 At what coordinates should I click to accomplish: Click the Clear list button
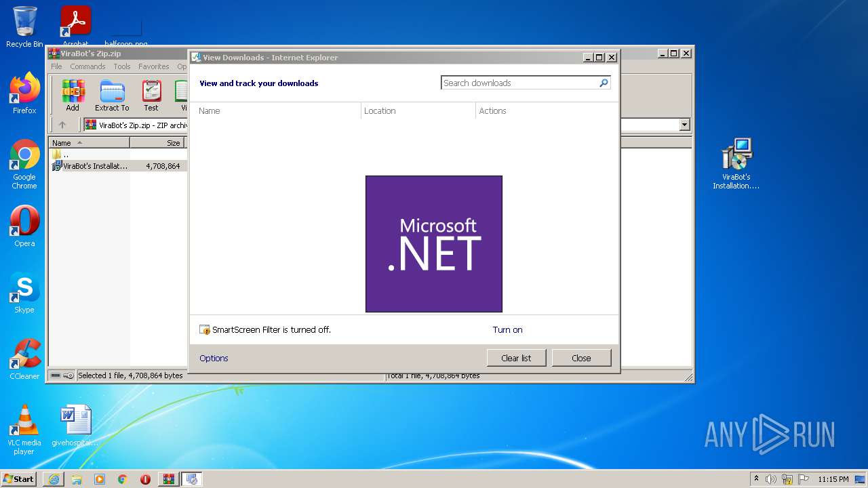[516, 358]
